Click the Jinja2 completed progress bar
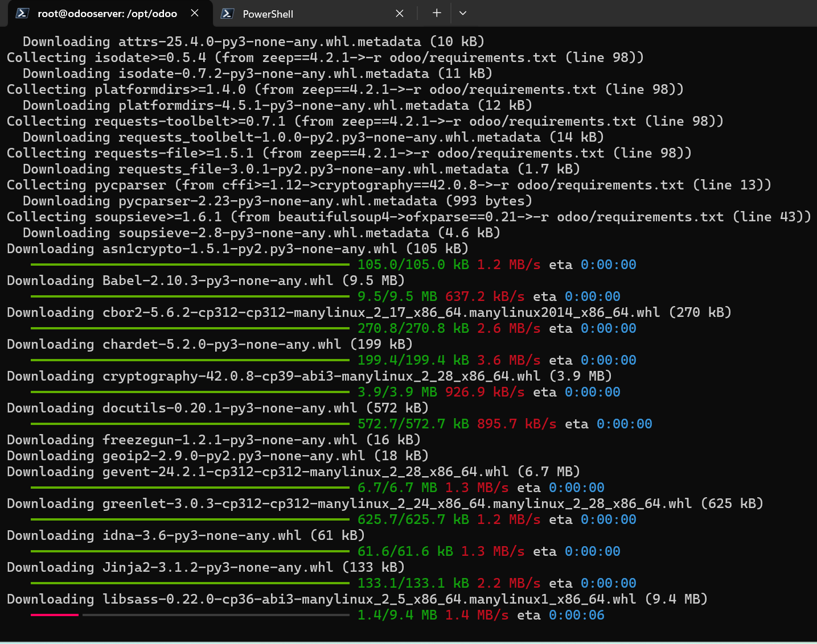The image size is (817, 644). [x=190, y=583]
